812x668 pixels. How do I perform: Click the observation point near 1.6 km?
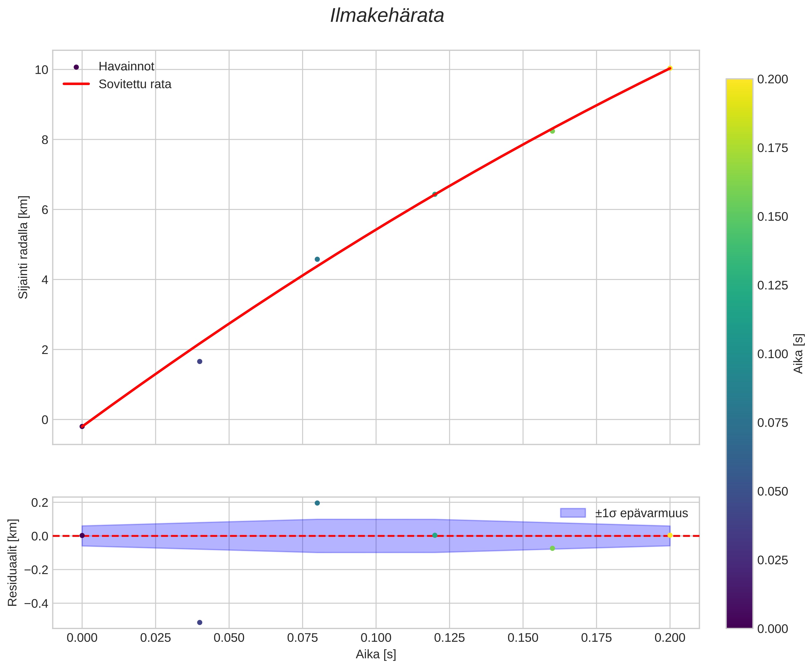(200, 361)
